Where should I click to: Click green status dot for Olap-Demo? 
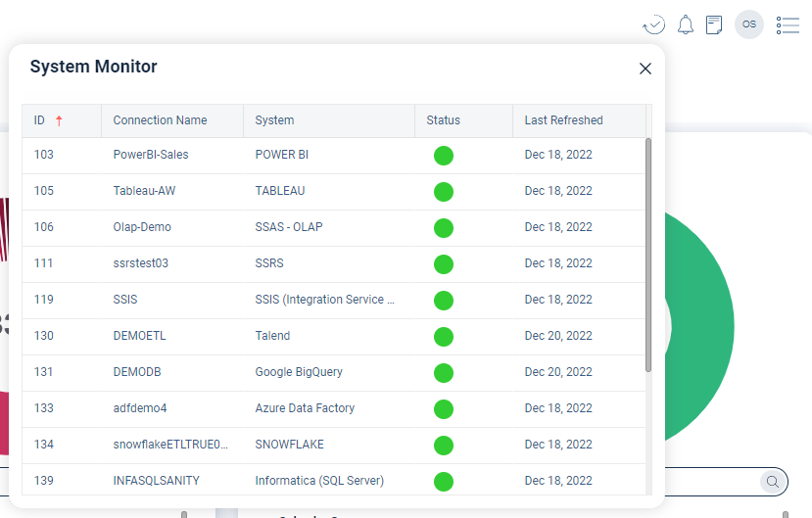(444, 228)
